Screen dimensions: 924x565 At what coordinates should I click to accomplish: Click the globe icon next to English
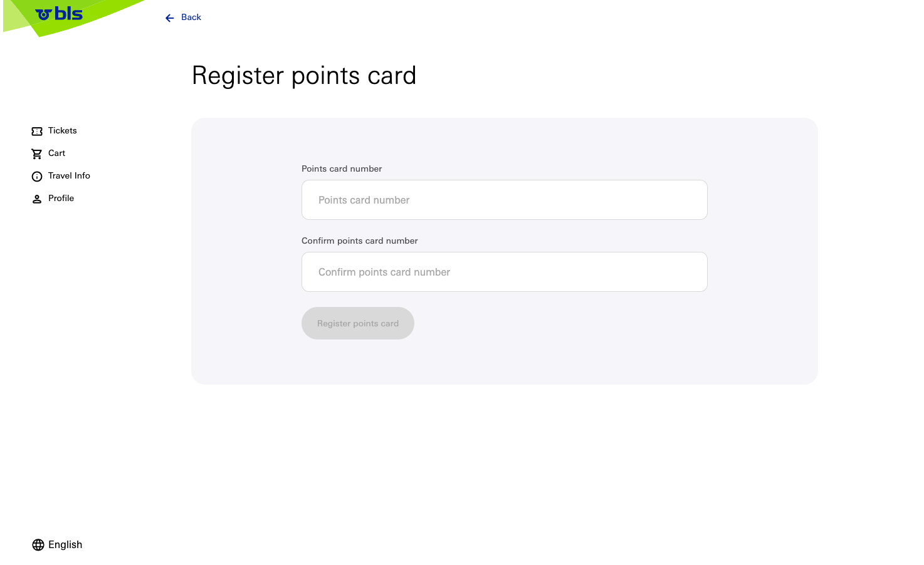point(38,544)
